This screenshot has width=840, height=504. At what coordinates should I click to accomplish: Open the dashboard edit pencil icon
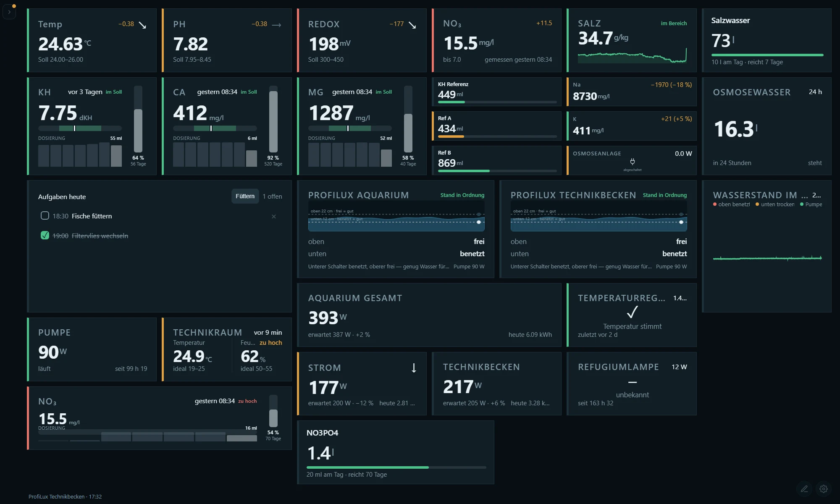coord(804,488)
